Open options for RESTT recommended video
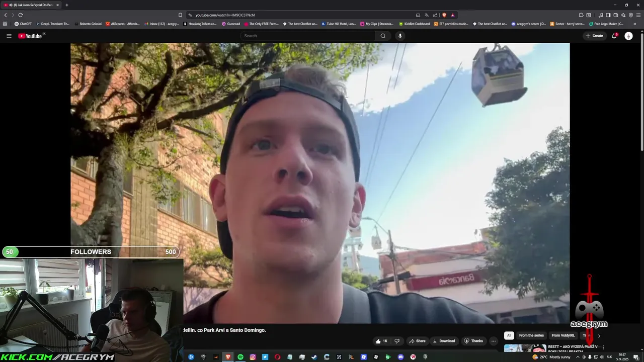The height and width of the screenshot is (362, 644). click(603, 347)
